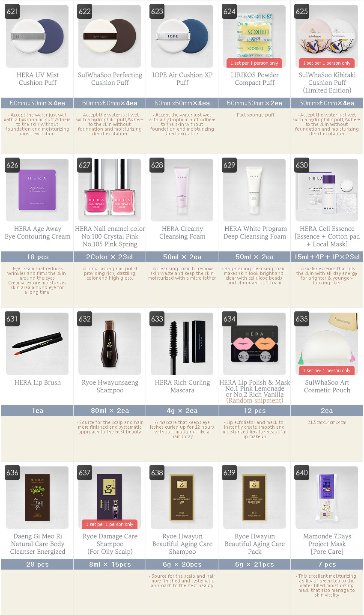
Task: Click the No.2 orange lip swatch
Action: click(266, 347)
